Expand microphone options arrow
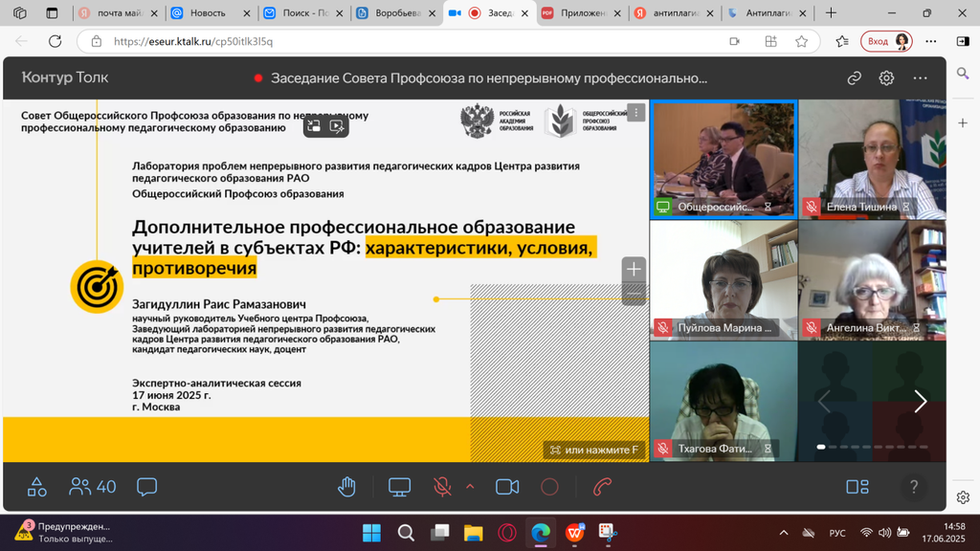 click(470, 487)
